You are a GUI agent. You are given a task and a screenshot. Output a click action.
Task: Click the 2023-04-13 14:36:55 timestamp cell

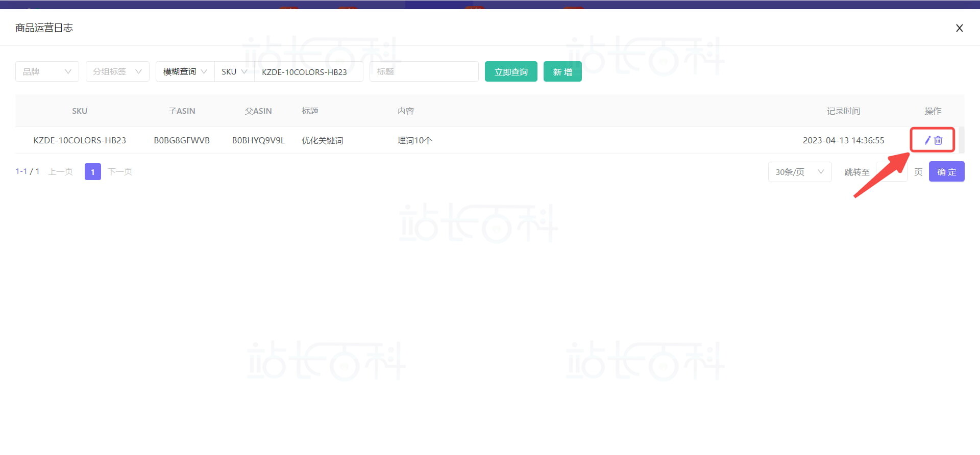pos(843,140)
